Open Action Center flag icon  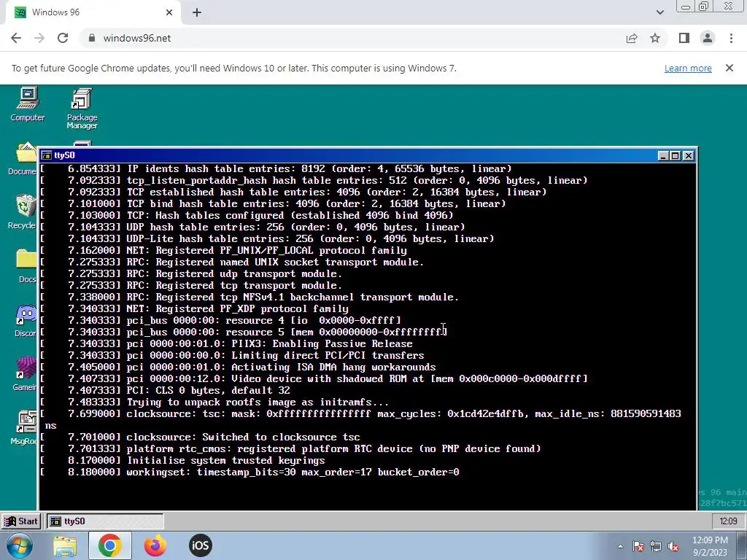click(x=638, y=547)
